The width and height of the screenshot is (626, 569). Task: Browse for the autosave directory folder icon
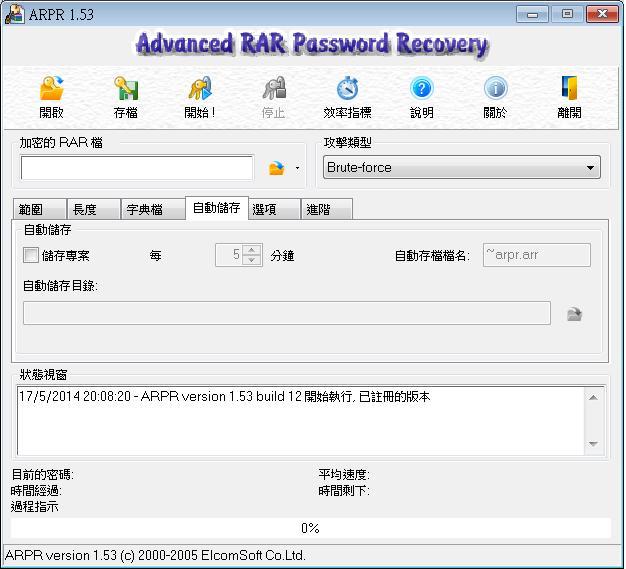coord(574,314)
